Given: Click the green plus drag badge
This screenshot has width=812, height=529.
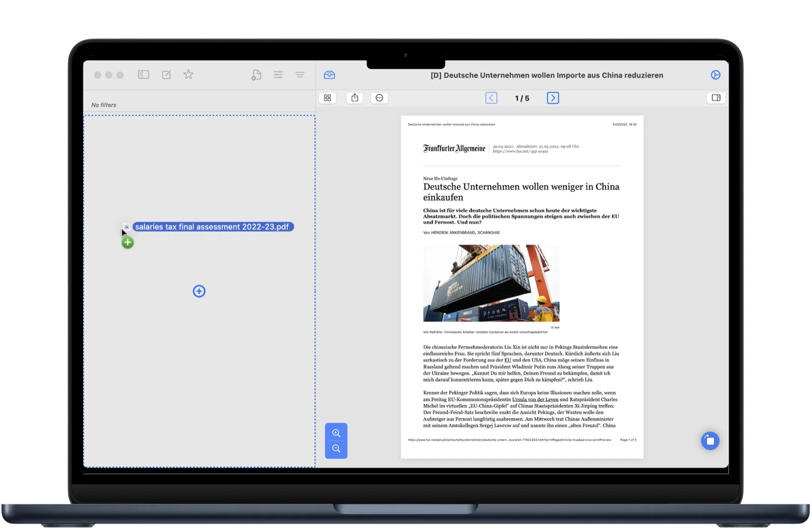Looking at the screenshot, I should (128, 242).
